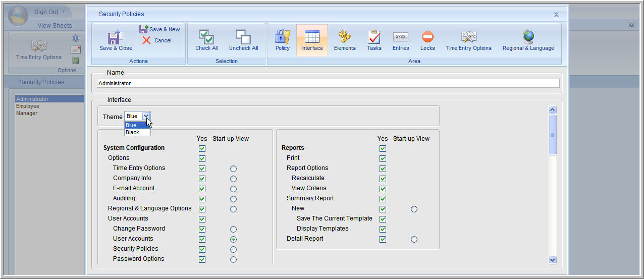
Task: Set Password Options as start-up view
Action: [x=233, y=259]
